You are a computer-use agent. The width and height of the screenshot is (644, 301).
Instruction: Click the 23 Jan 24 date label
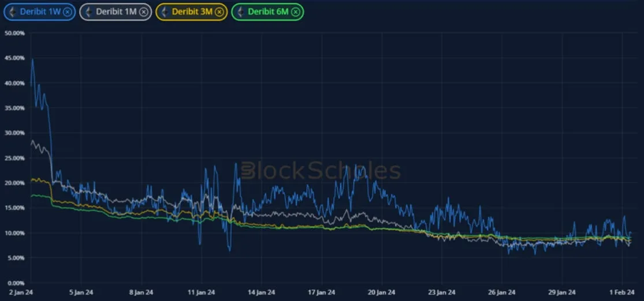tap(441, 292)
